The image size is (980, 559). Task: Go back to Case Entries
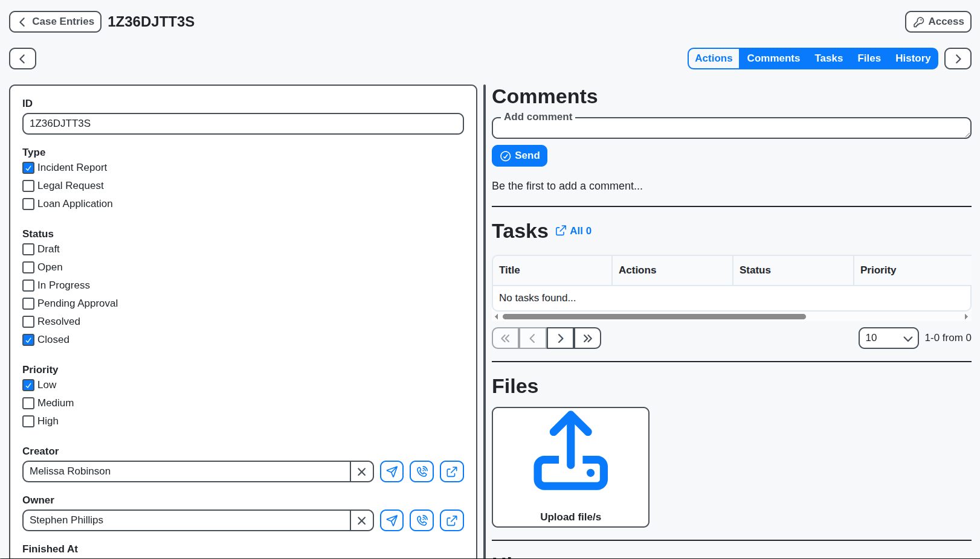point(55,21)
